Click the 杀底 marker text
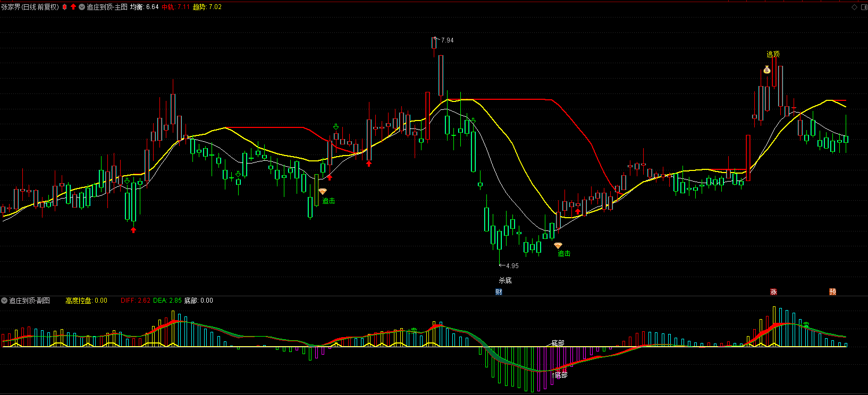The width and height of the screenshot is (868, 395). pos(505,280)
